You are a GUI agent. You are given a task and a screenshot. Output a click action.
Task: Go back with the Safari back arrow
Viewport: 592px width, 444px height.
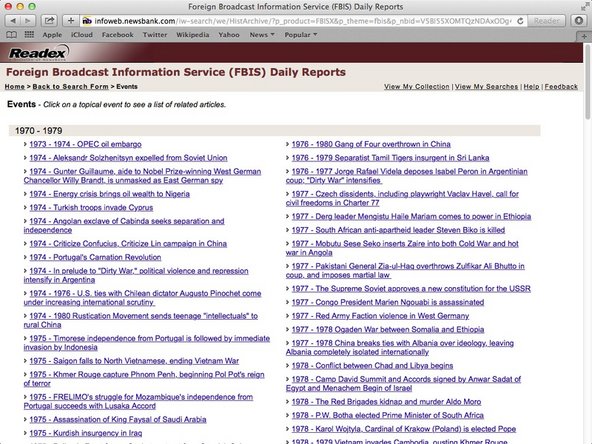(12, 21)
